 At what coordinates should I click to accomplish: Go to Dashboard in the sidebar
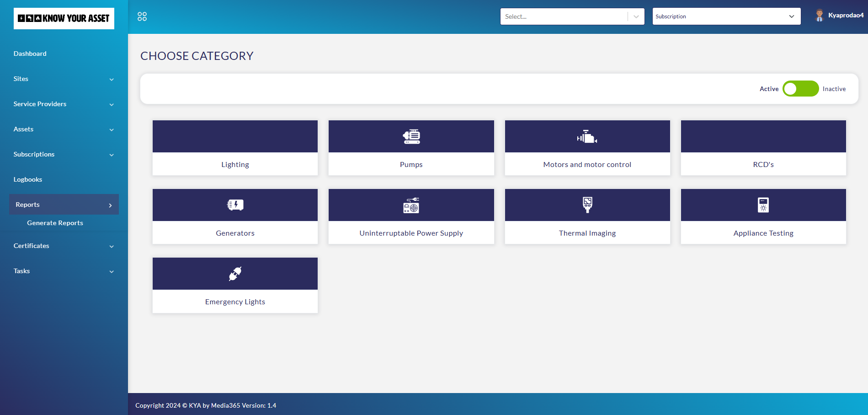[x=30, y=54]
